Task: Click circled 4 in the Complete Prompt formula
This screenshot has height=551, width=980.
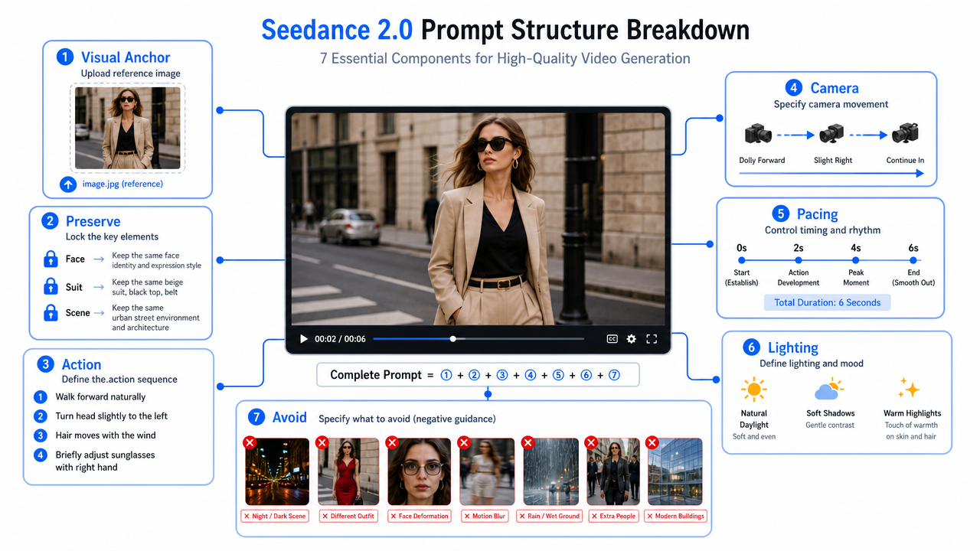Action: (x=530, y=375)
